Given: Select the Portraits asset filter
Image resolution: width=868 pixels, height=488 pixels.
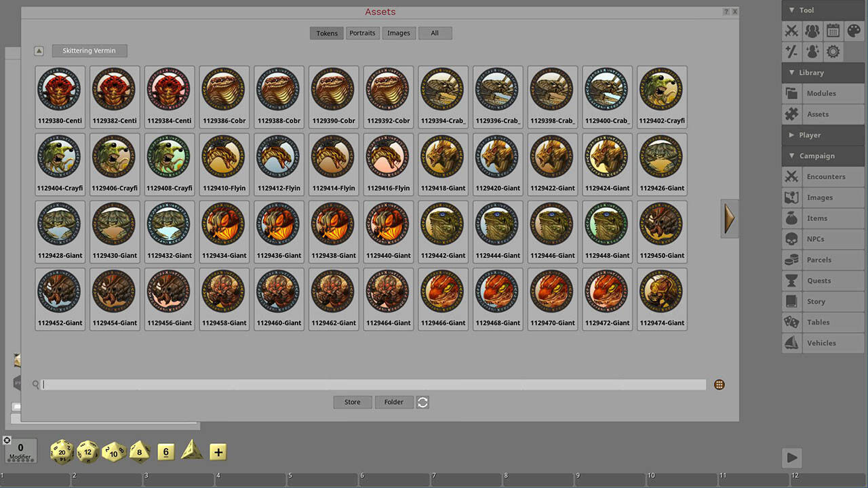Looking at the screenshot, I should pos(362,33).
